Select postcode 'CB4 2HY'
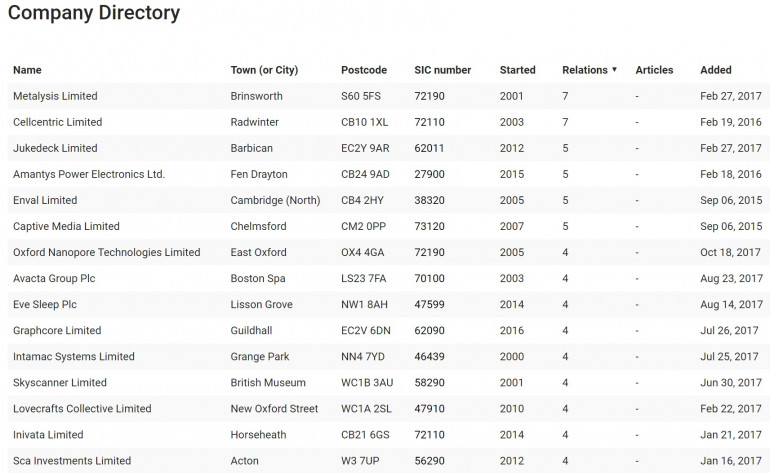770x473 pixels. (x=362, y=200)
